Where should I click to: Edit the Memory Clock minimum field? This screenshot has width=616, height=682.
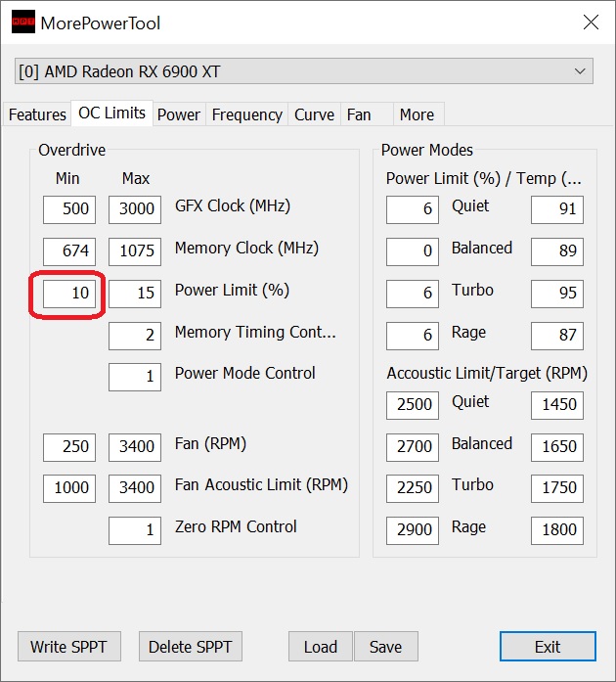click(69, 251)
